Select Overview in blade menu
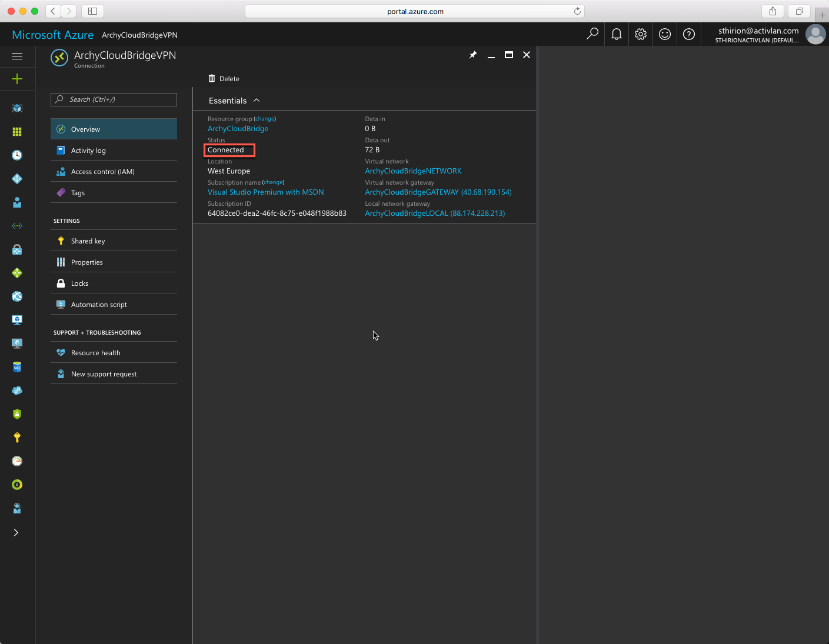 114,129
